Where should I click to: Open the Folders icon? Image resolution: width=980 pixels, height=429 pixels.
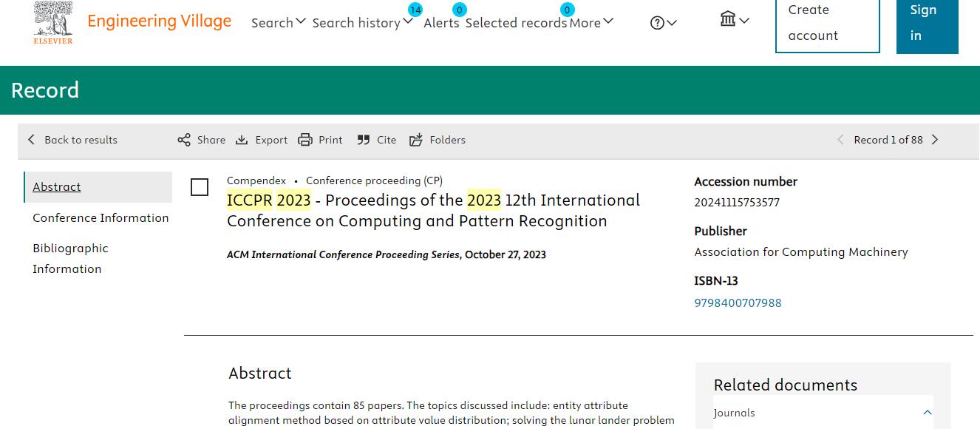pyautogui.click(x=416, y=140)
